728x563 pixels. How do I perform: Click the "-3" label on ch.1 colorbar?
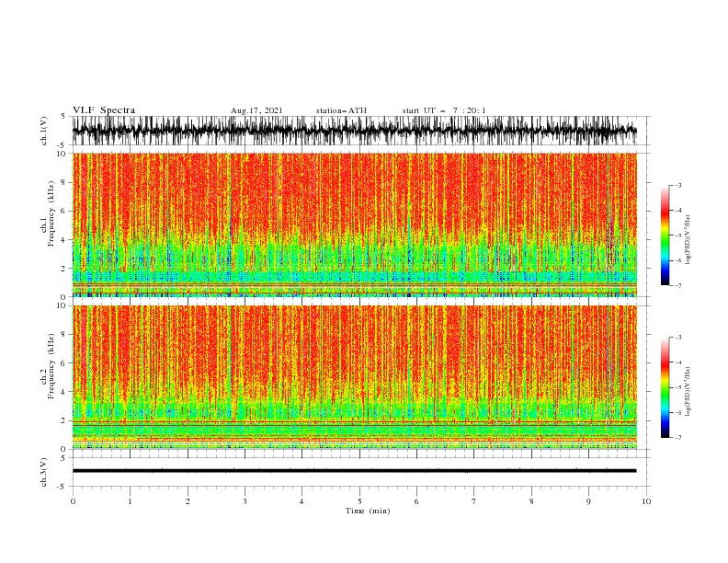677,185
